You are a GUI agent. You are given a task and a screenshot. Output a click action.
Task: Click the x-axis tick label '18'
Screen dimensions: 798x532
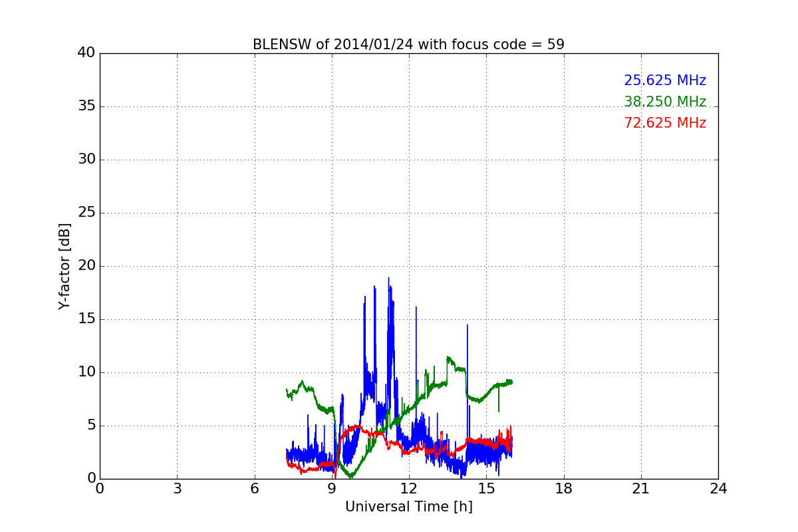(564, 489)
